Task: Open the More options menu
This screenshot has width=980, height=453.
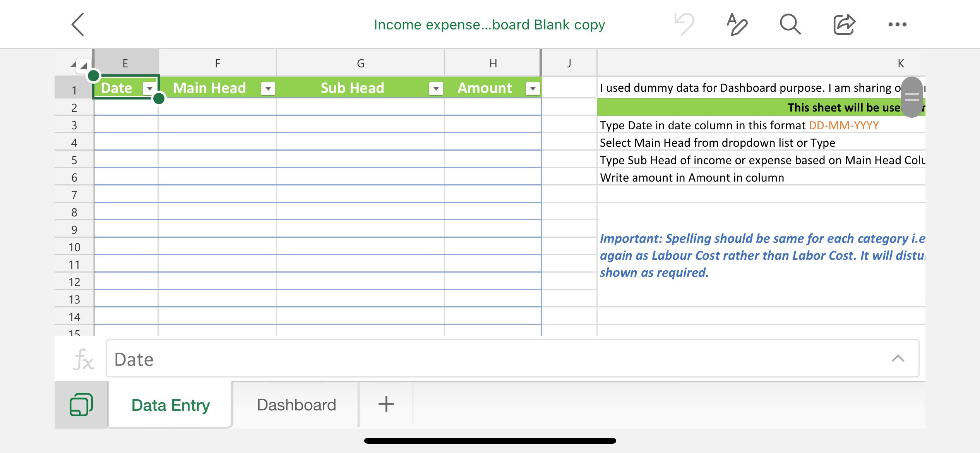Action: point(897,24)
